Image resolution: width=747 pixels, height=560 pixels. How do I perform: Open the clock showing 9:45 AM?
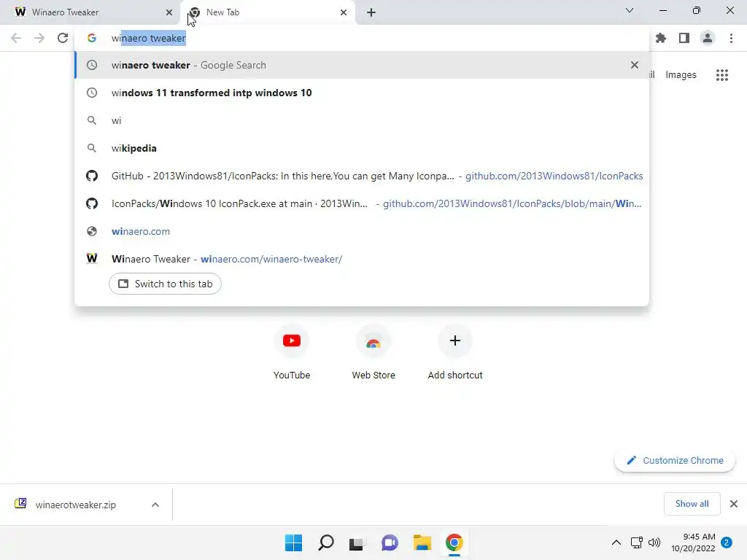click(693, 542)
